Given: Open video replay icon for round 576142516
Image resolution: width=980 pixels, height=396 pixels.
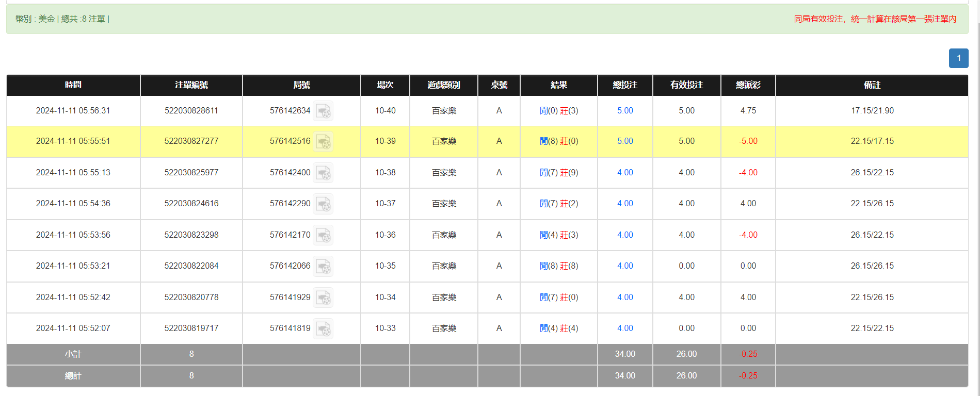Looking at the screenshot, I should tap(323, 141).
